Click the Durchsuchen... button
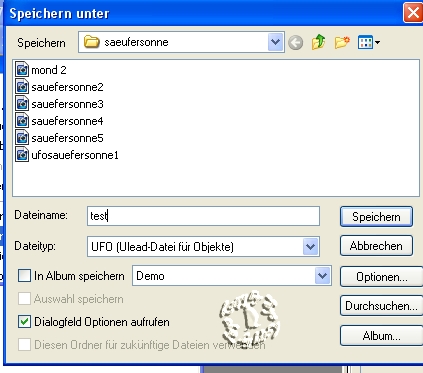Screen dimensions: 423x373 [381, 306]
